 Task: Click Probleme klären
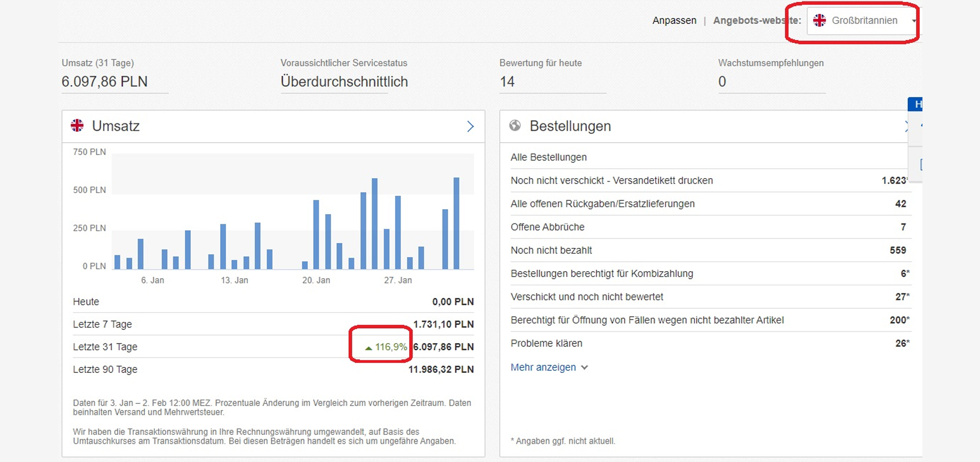(546, 343)
